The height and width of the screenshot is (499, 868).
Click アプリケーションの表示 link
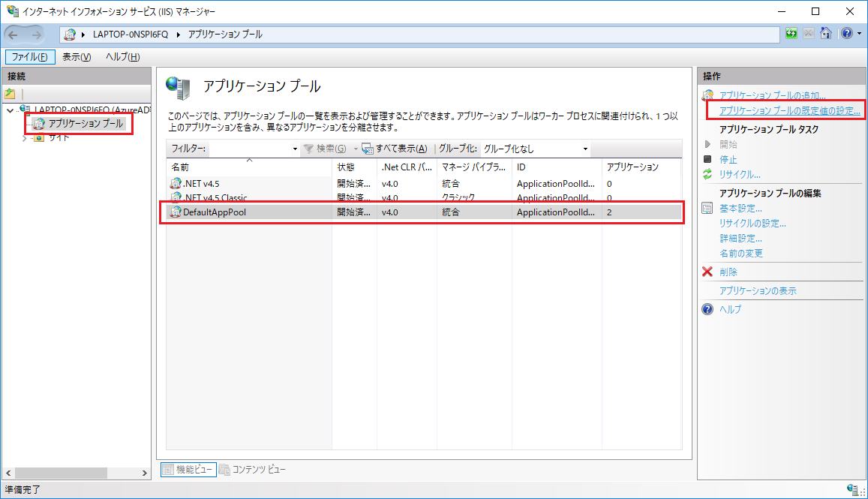[x=757, y=290]
